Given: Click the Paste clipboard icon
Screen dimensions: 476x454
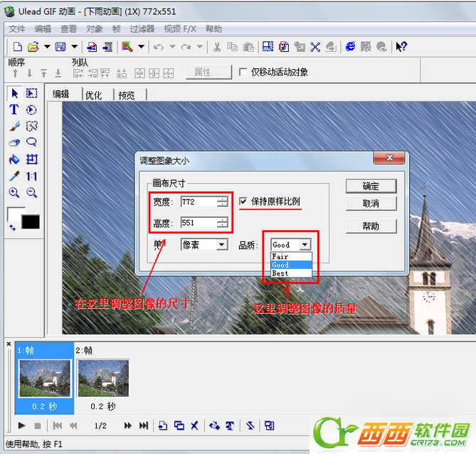Looking at the screenshot, I should pos(248,47).
